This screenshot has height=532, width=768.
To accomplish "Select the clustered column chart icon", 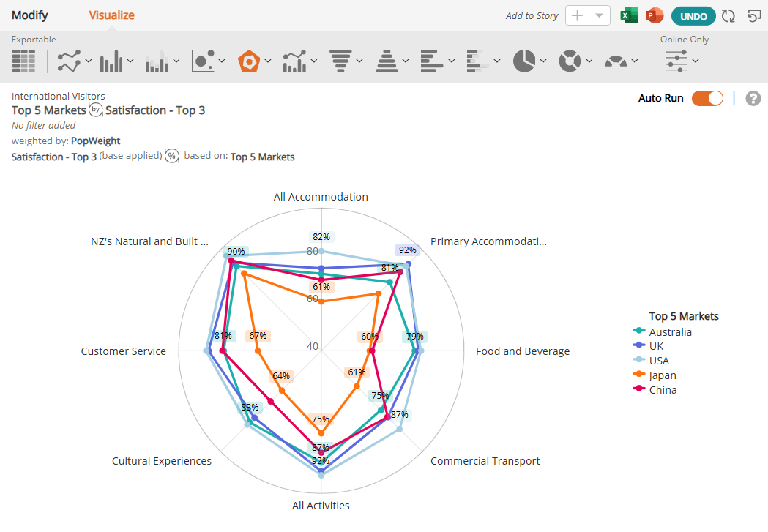I will 157,61.
